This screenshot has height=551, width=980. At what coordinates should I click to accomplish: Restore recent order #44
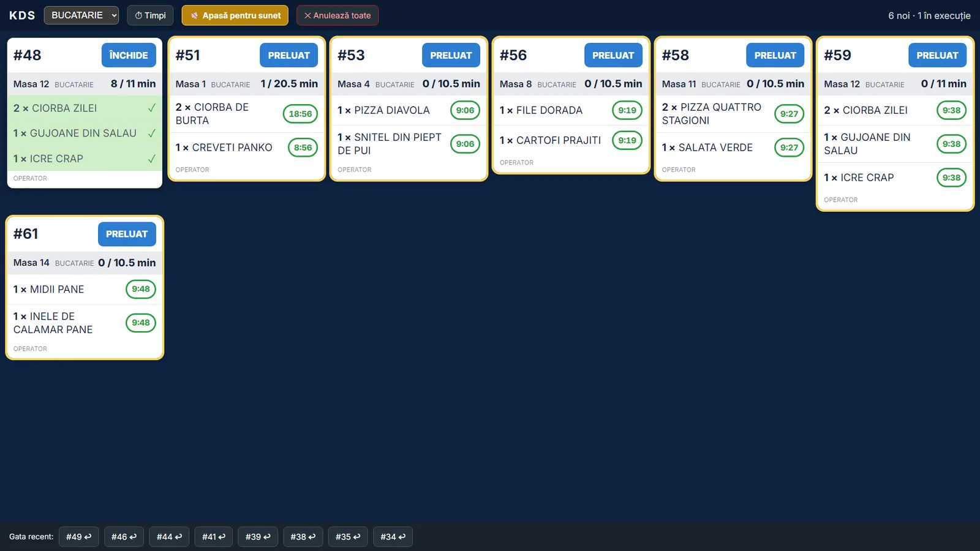pos(169,537)
